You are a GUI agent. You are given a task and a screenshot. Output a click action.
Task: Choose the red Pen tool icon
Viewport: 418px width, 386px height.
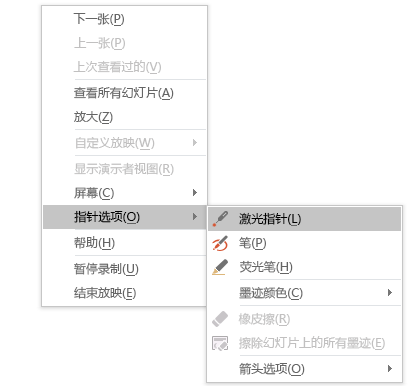click(x=220, y=243)
